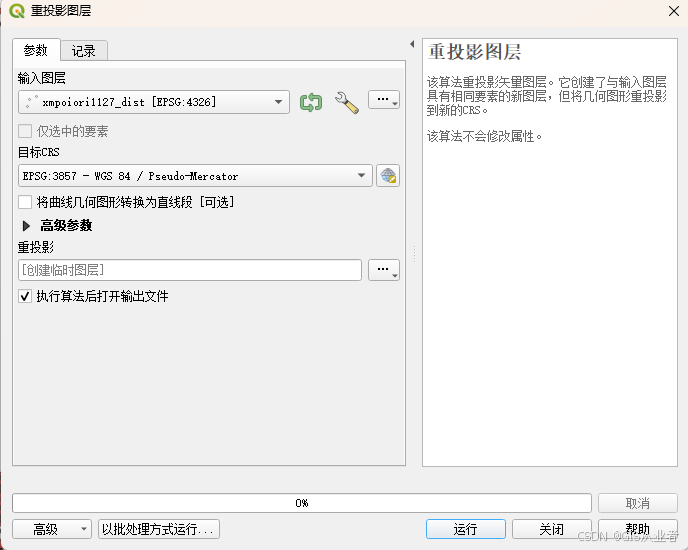Image resolution: width=688 pixels, height=550 pixels.
Task: Click the 创建临时图层 output field
Action: click(190, 270)
